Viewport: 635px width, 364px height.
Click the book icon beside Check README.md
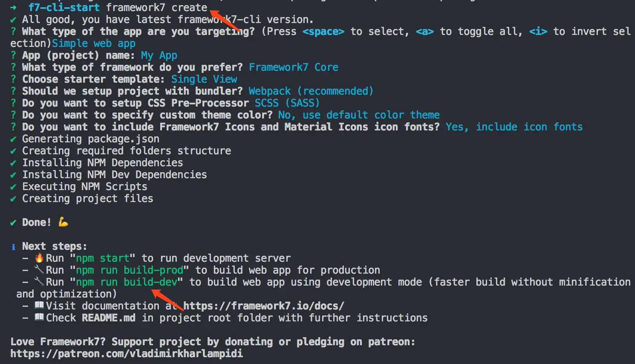tap(39, 317)
